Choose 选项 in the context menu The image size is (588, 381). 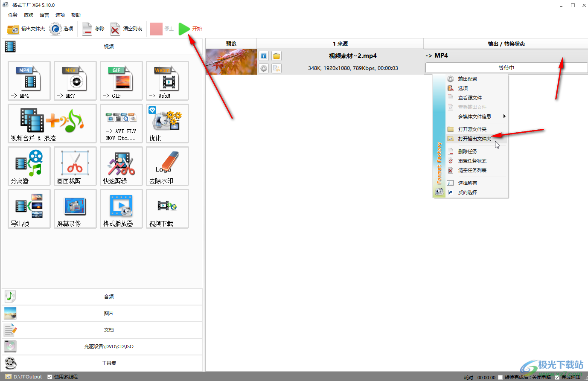tap(477, 88)
